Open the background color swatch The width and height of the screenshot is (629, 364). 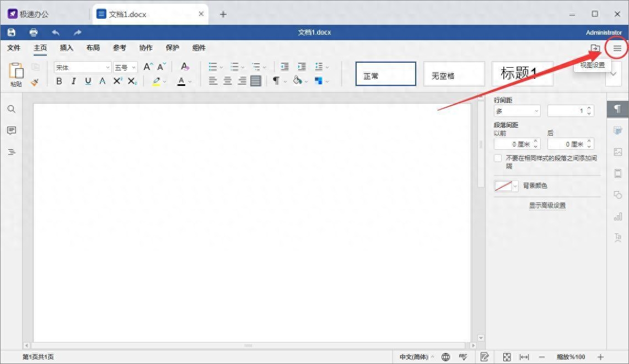[x=506, y=186]
